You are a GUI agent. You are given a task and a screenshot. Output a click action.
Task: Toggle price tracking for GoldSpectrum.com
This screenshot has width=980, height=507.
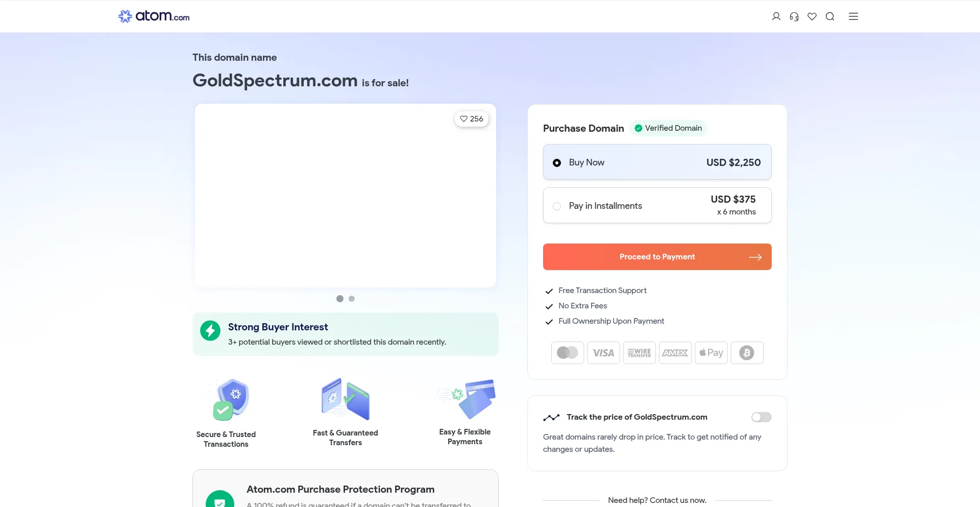click(x=761, y=417)
